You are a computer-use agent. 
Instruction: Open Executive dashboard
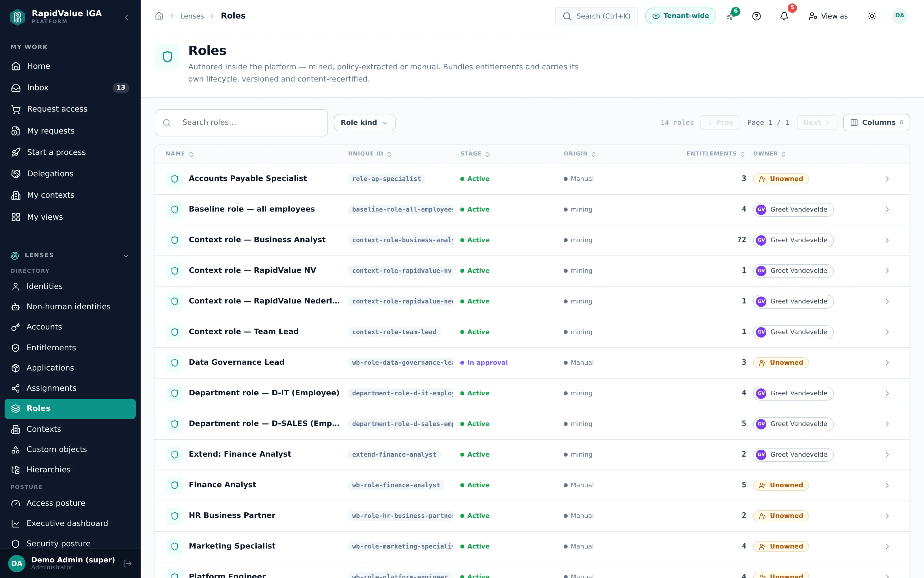click(70, 523)
